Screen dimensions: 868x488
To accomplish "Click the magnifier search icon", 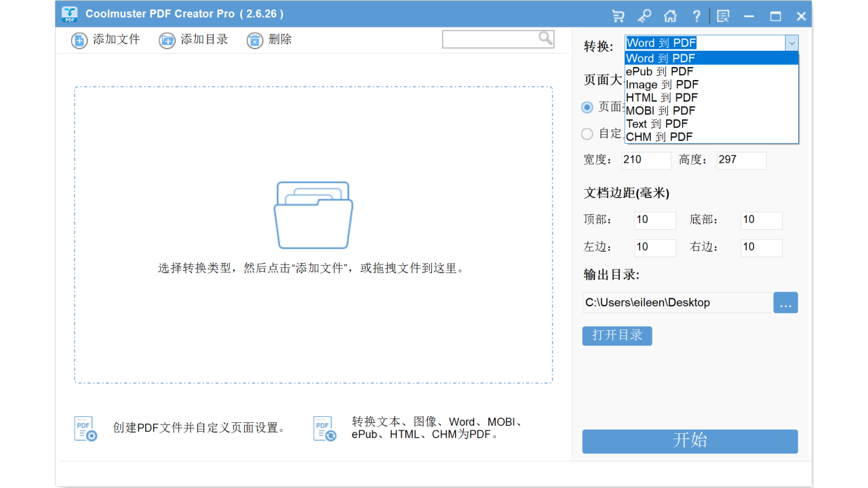I will point(545,39).
